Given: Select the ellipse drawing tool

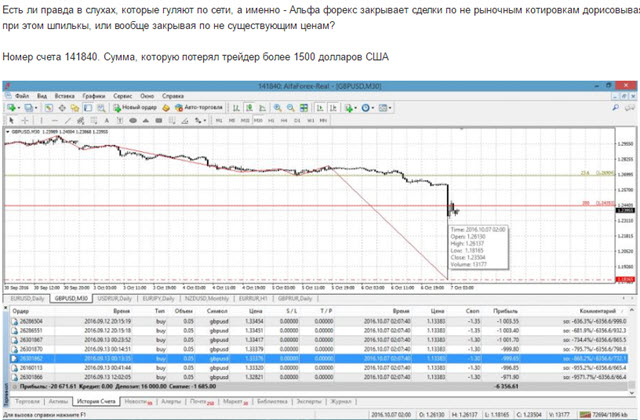Looking at the screenshot, I should [x=133, y=120].
